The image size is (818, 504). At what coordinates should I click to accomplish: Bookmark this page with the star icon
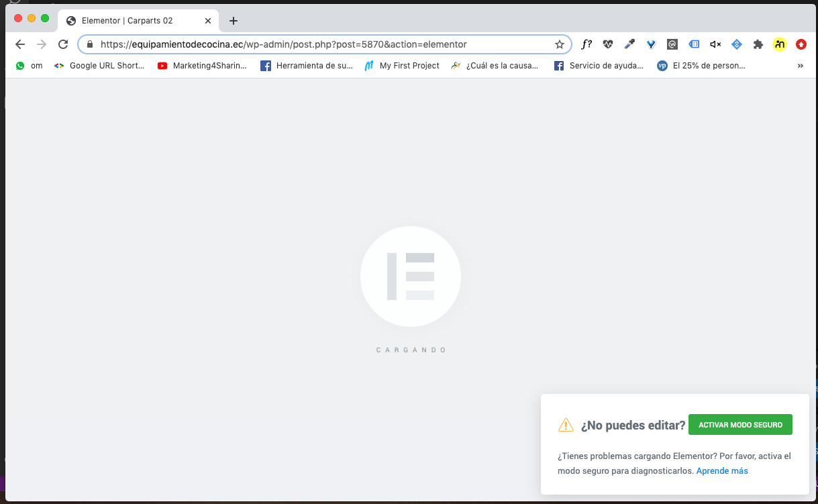click(559, 44)
